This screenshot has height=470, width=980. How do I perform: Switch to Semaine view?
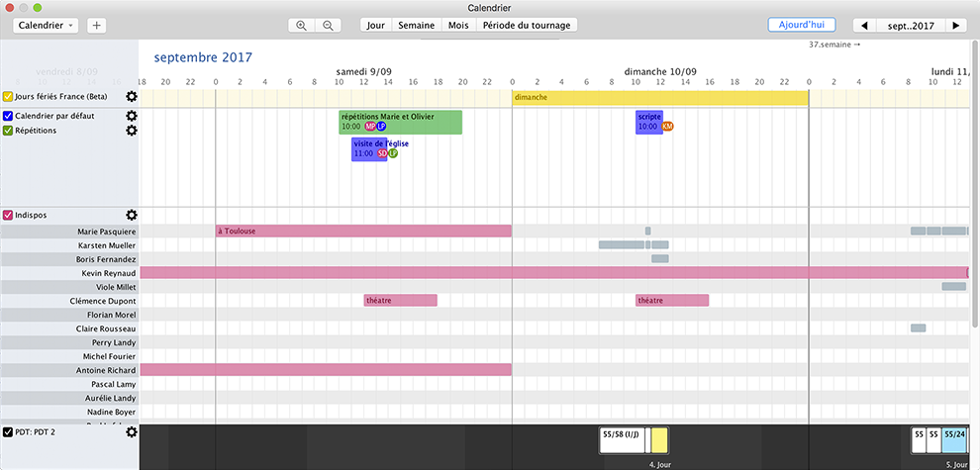(416, 26)
